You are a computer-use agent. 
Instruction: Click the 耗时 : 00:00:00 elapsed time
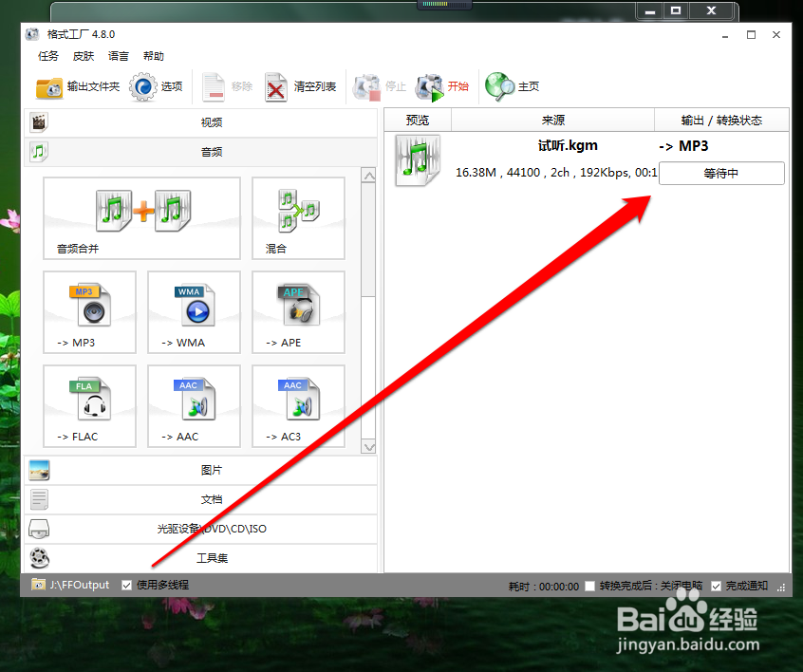pos(543,587)
